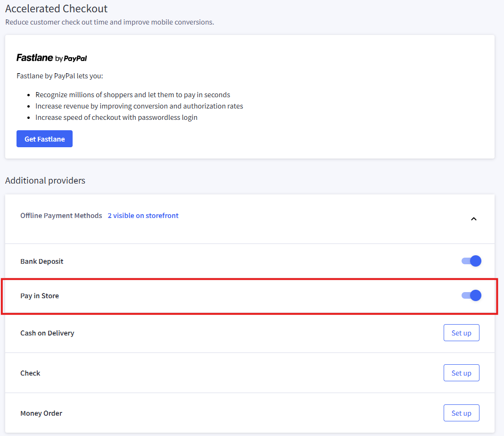
Task: Click the Accelerated Checkout heading
Action: pos(56,8)
